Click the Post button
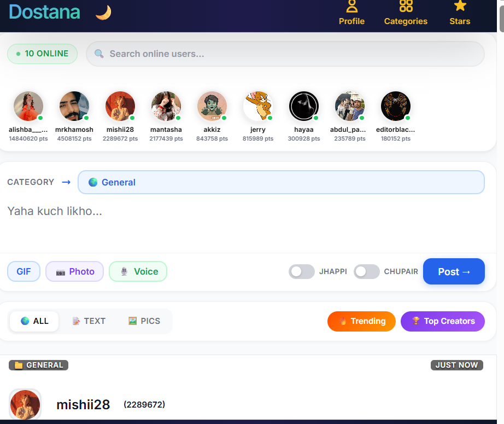This screenshot has height=424, width=504. (x=454, y=271)
